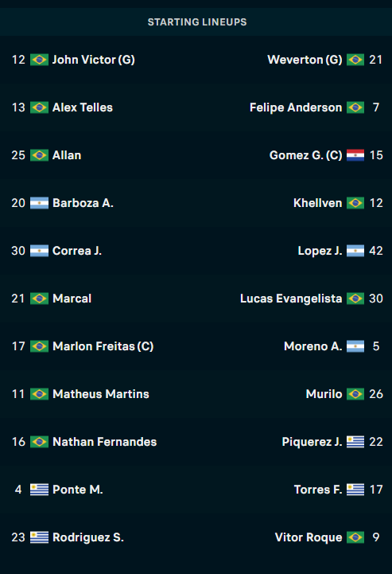This screenshot has height=574, width=392.
Task: Select captain Marlon Freitas
Action: [103, 346]
